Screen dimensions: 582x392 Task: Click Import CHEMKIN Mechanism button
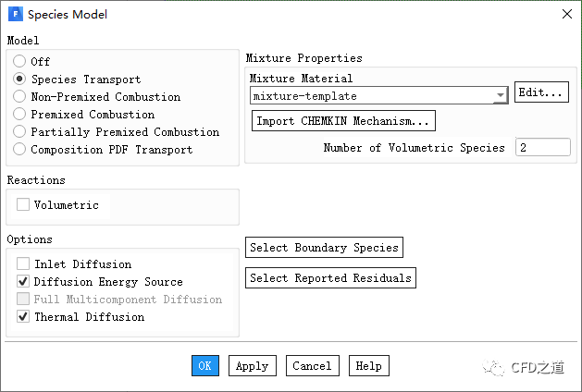click(x=343, y=121)
